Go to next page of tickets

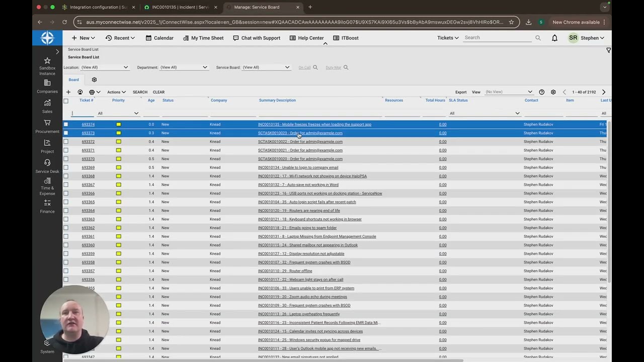(x=604, y=92)
